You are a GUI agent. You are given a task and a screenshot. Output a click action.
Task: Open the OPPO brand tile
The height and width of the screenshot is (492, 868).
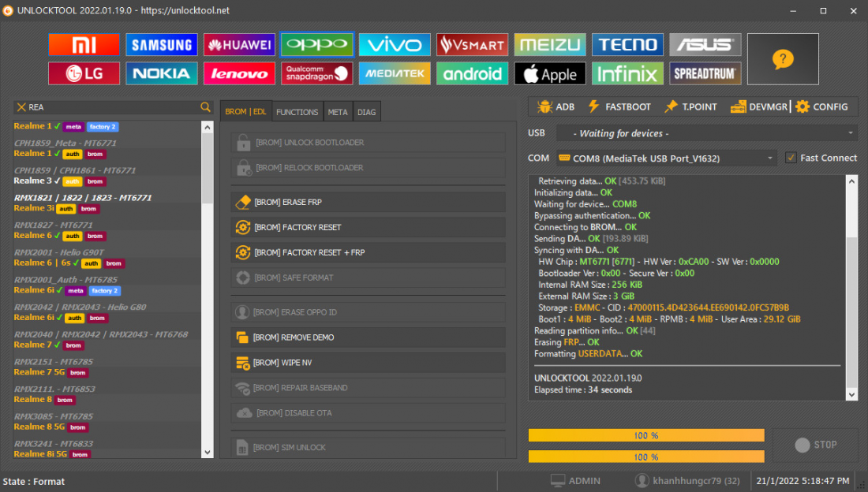[x=316, y=45]
